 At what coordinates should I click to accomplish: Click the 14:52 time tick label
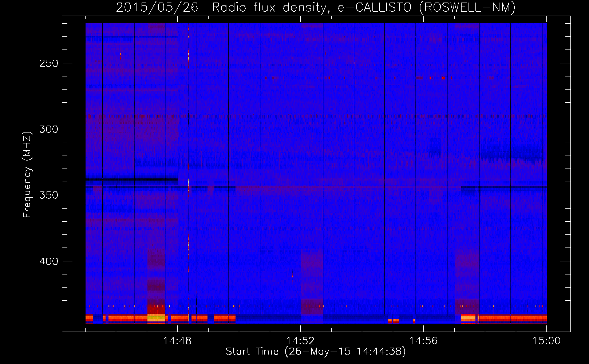300,341
